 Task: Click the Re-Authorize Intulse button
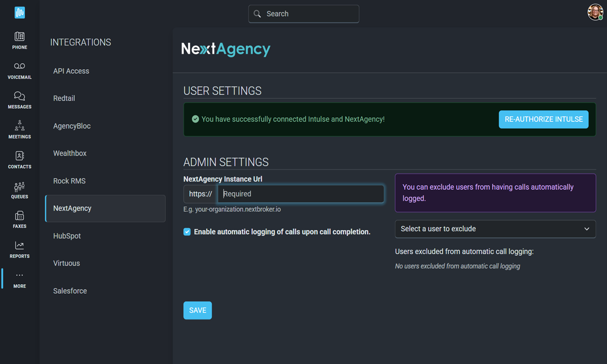543,119
